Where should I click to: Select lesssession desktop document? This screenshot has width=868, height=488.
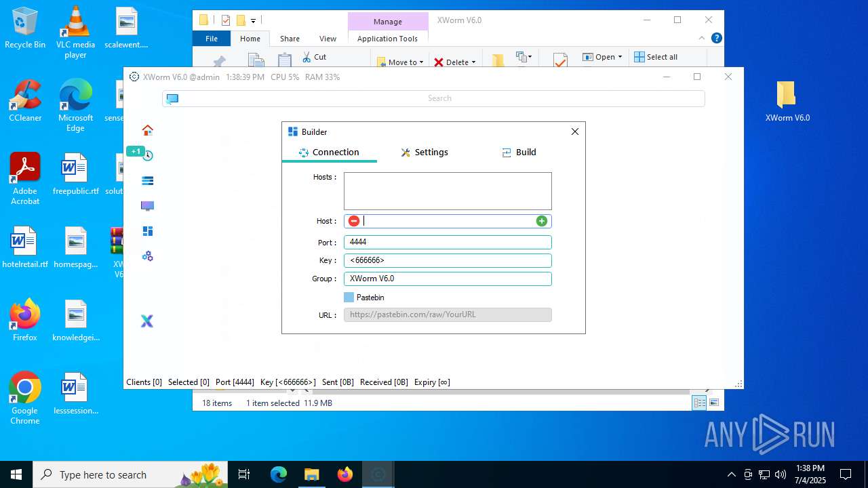coord(75,394)
